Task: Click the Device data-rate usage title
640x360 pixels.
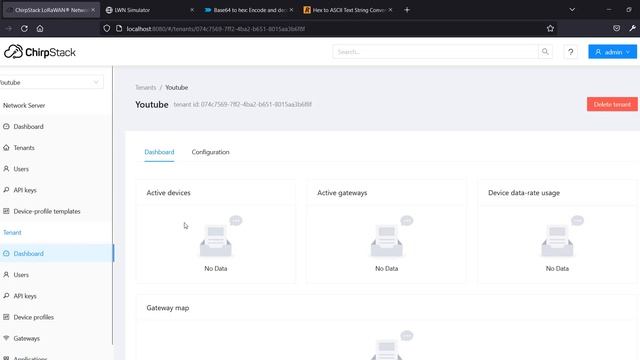Action: point(524,193)
